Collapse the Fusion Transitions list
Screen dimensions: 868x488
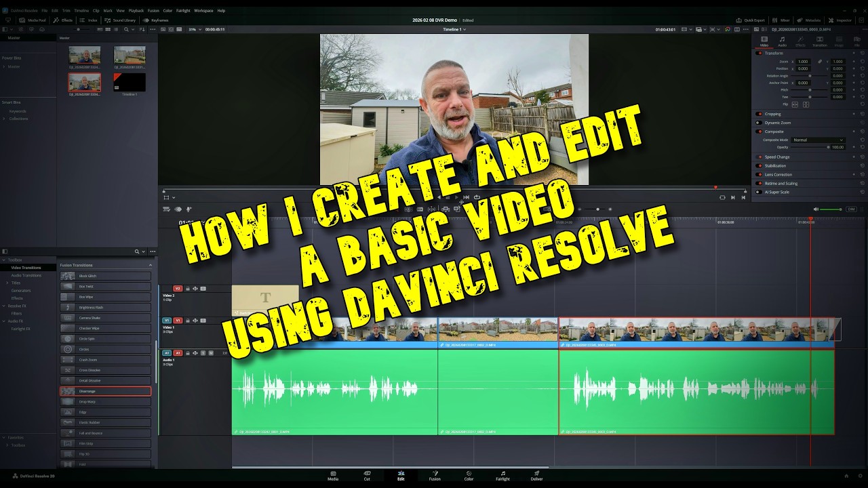coord(151,265)
